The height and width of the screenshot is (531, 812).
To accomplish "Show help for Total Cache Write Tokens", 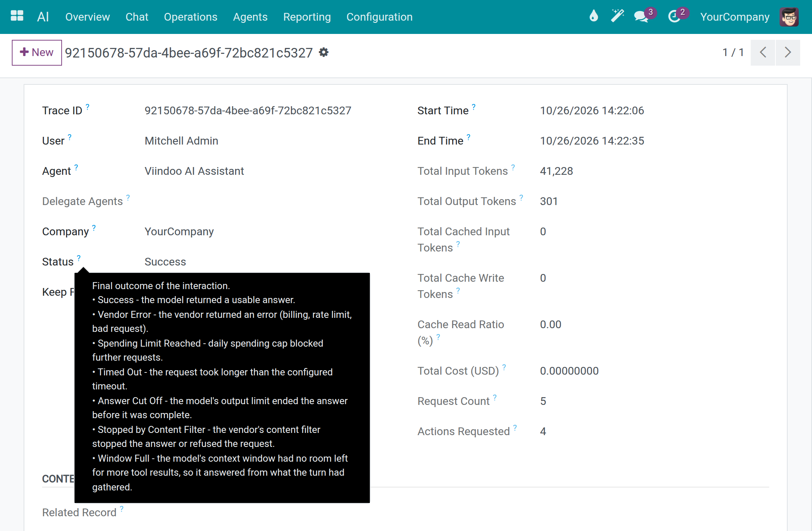I will pos(458,290).
